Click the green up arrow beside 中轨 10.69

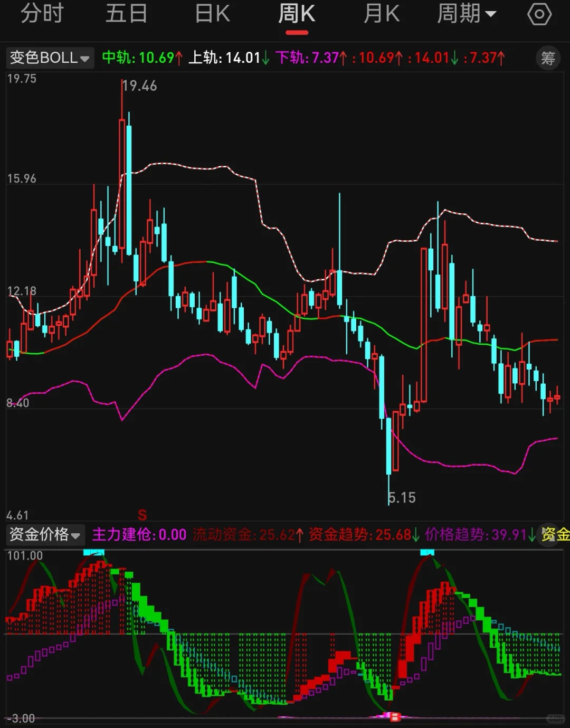178,57
